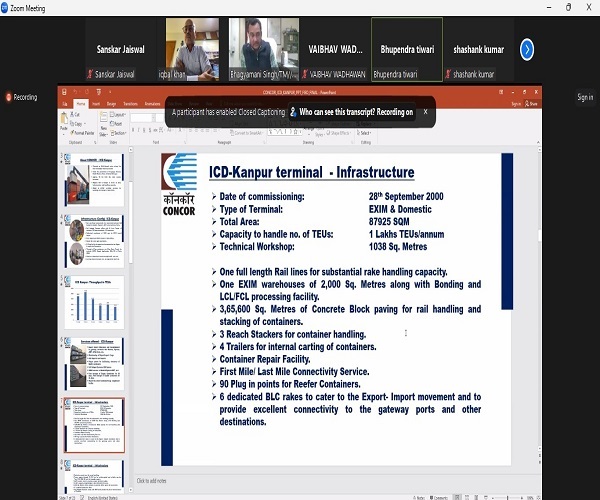Switch to Normal view in status bar
The image size is (600, 500).
[457, 497]
